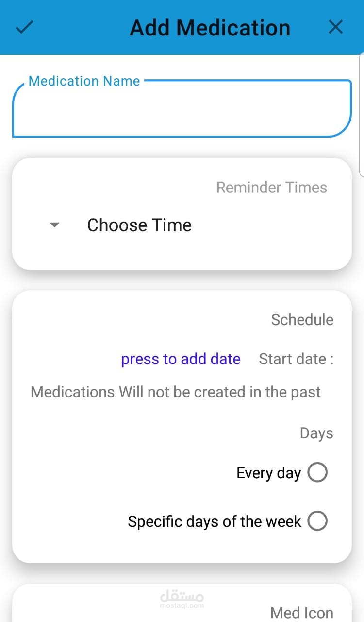Click the 'Medications Will not be created' note
364x622 pixels.
point(175,392)
